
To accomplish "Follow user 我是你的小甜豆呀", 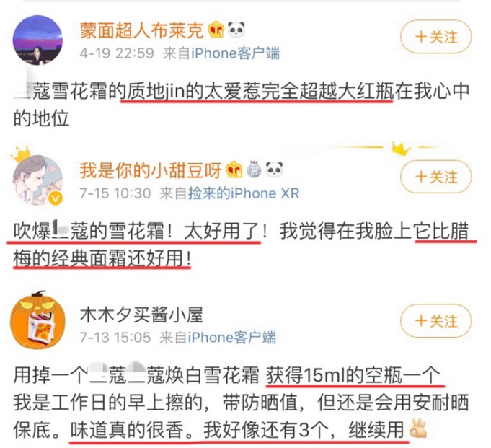I will click(x=436, y=177).
